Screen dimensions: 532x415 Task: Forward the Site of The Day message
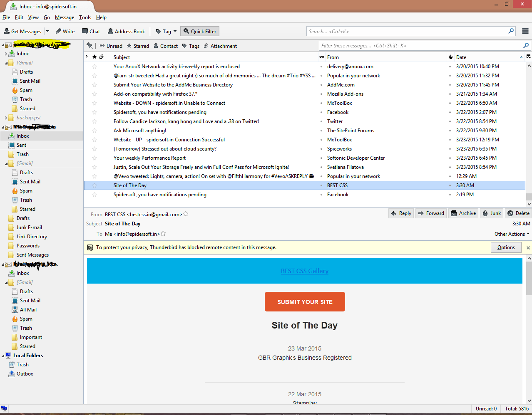point(431,213)
